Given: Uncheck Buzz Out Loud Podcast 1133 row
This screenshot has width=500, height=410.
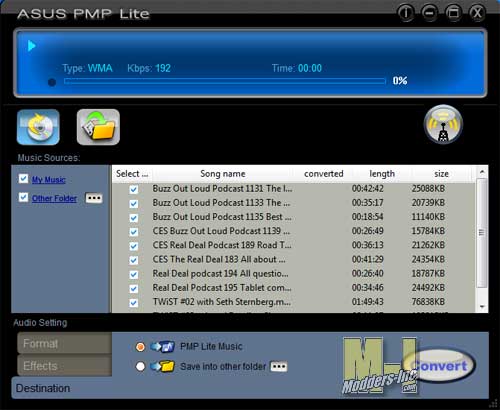Looking at the screenshot, I should pyautogui.click(x=134, y=204).
